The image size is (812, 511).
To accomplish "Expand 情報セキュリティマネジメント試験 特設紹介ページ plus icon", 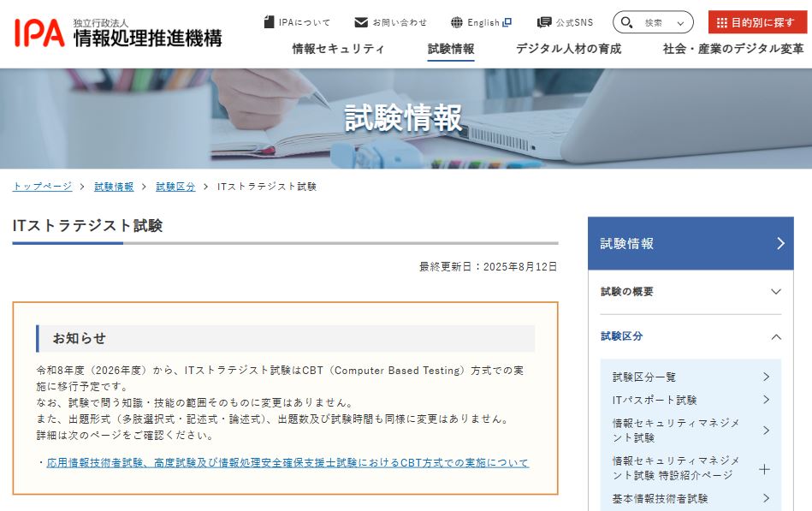I will pyautogui.click(x=764, y=470).
